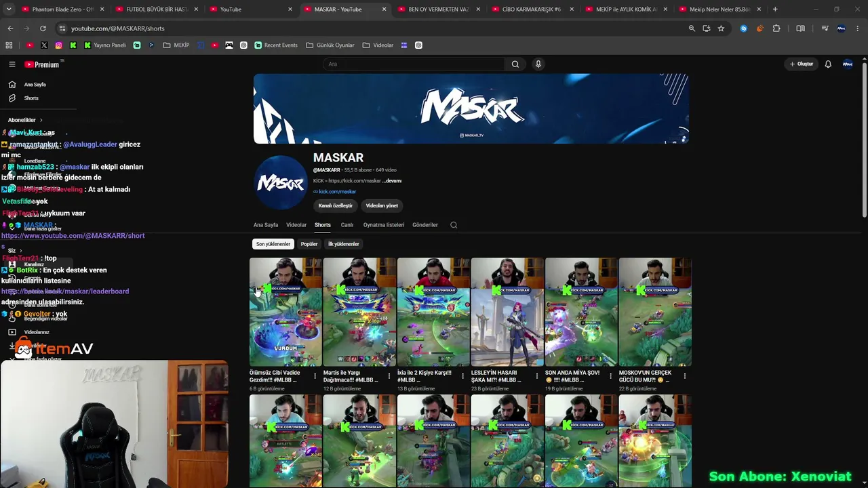This screenshot has height=488, width=868.
Task: Open the page zoom magnifier in address bar
Action: pyautogui.click(x=692, y=28)
